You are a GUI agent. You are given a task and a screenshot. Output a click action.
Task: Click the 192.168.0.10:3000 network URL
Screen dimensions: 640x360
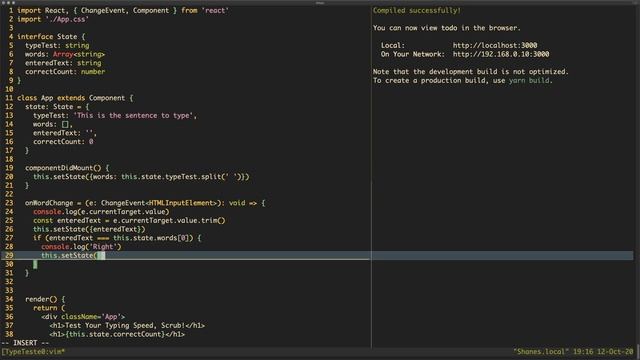coord(501,54)
